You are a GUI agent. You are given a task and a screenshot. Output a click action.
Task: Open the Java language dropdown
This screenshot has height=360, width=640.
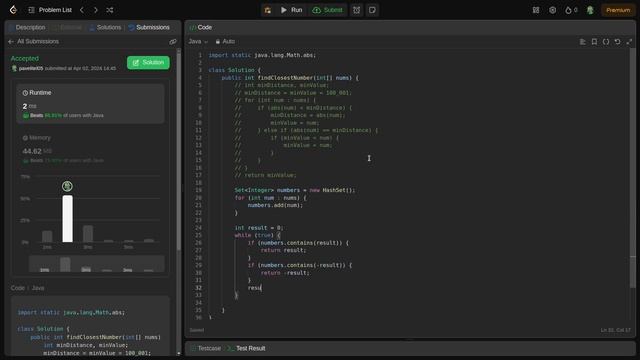pyautogui.click(x=198, y=41)
